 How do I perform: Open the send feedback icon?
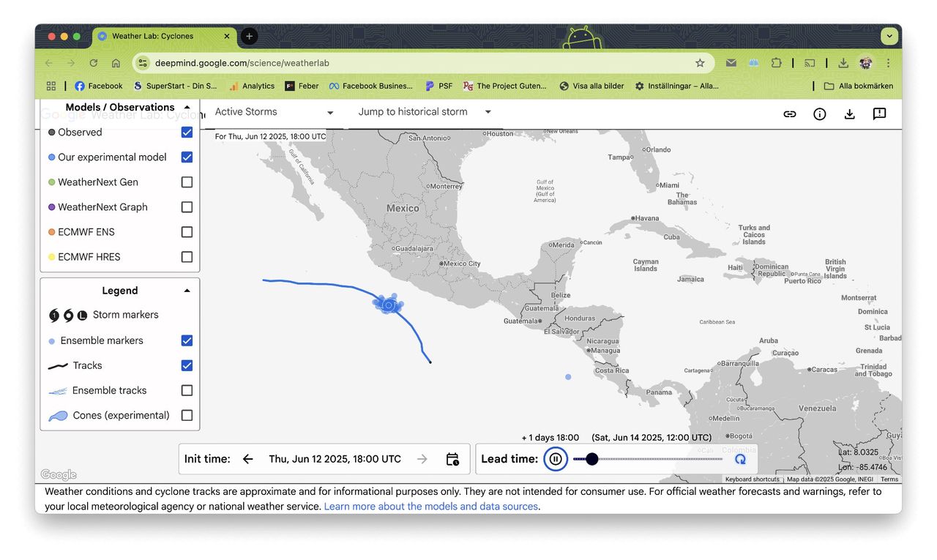(x=879, y=114)
